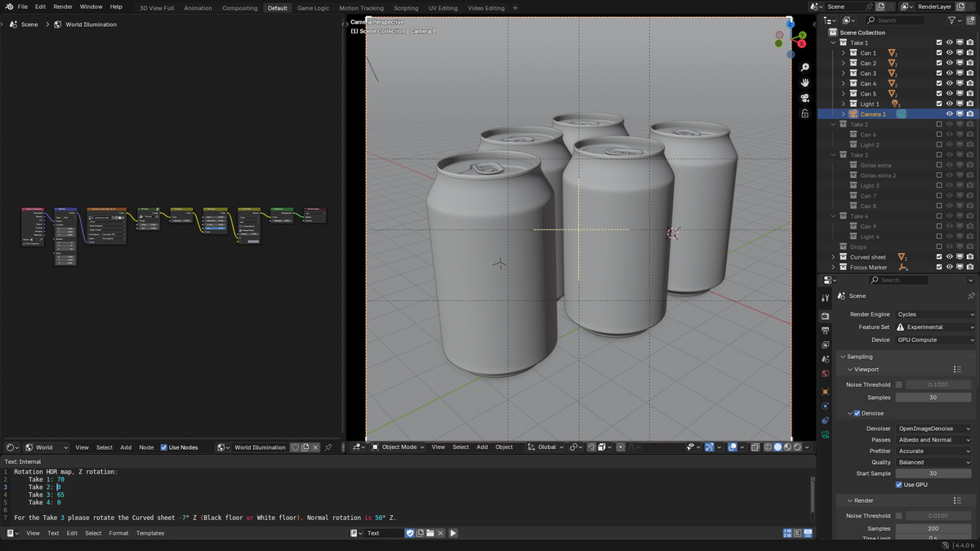The image size is (980, 551).
Task: Uncheck the Use Nodes checkbox
Action: (164, 447)
